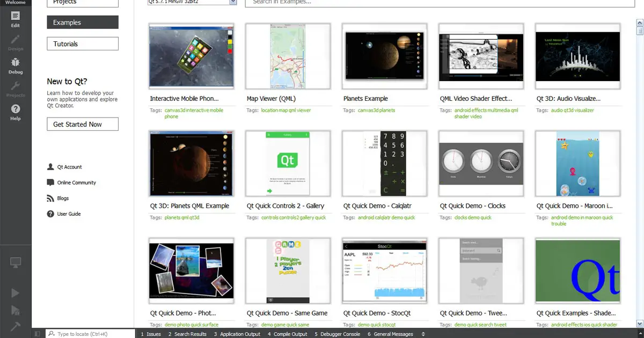Open the Projects mode wrench icon
The image size is (644, 338).
16,85
